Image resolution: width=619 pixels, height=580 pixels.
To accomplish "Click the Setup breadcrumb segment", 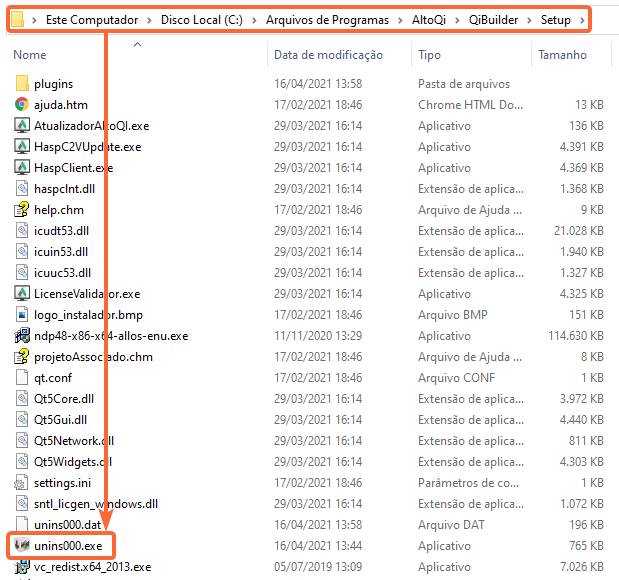I will point(555,20).
